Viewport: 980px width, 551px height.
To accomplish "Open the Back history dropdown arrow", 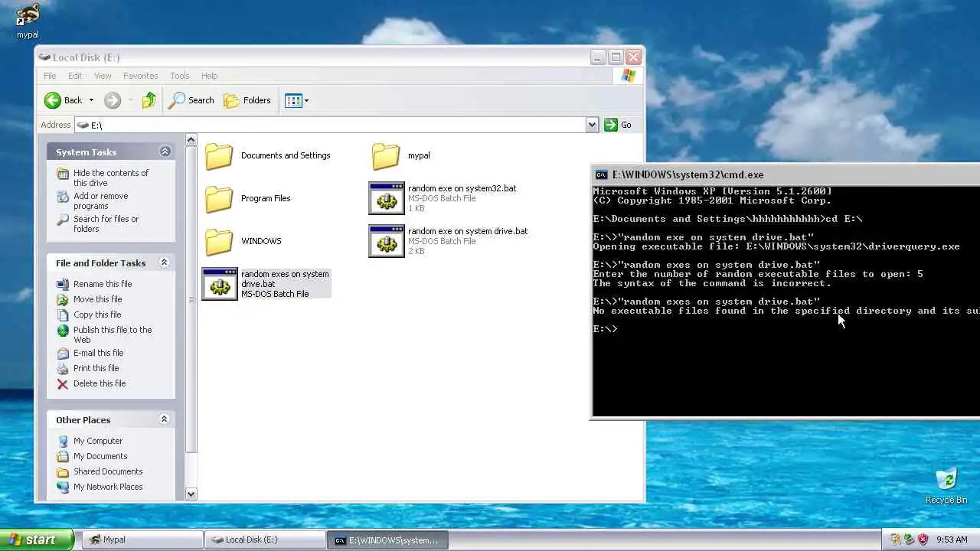I will click(91, 100).
